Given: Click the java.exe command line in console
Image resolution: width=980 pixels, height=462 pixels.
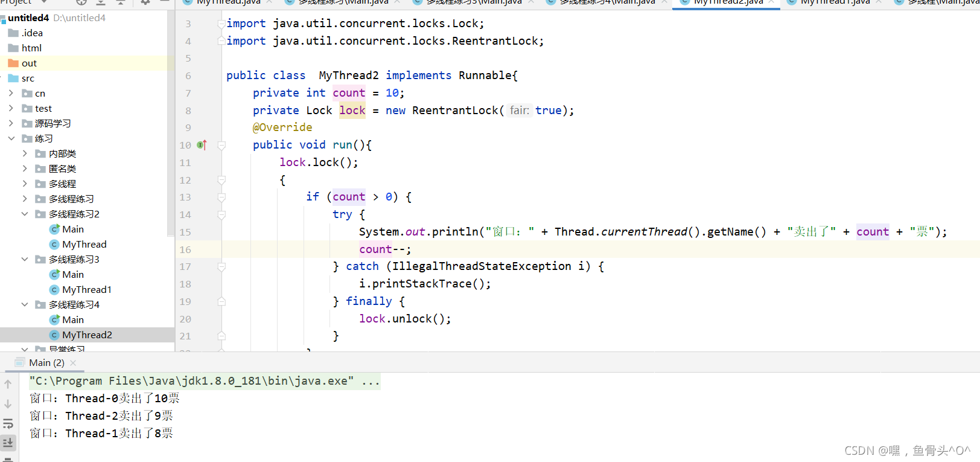Looking at the screenshot, I should tap(205, 381).
